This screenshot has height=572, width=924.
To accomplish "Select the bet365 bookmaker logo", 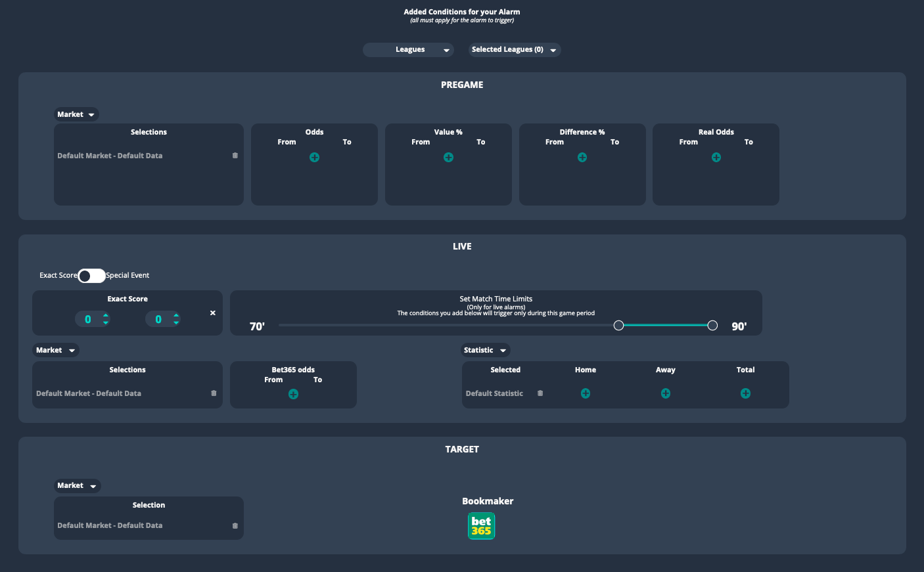I will click(x=481, y=525).
